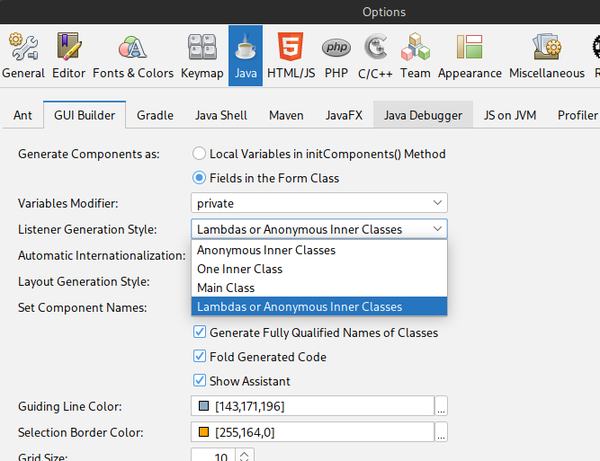Expand the Variables Modifier dropdown
Screen dimensions: 600x461
click(x=319, y=203)
